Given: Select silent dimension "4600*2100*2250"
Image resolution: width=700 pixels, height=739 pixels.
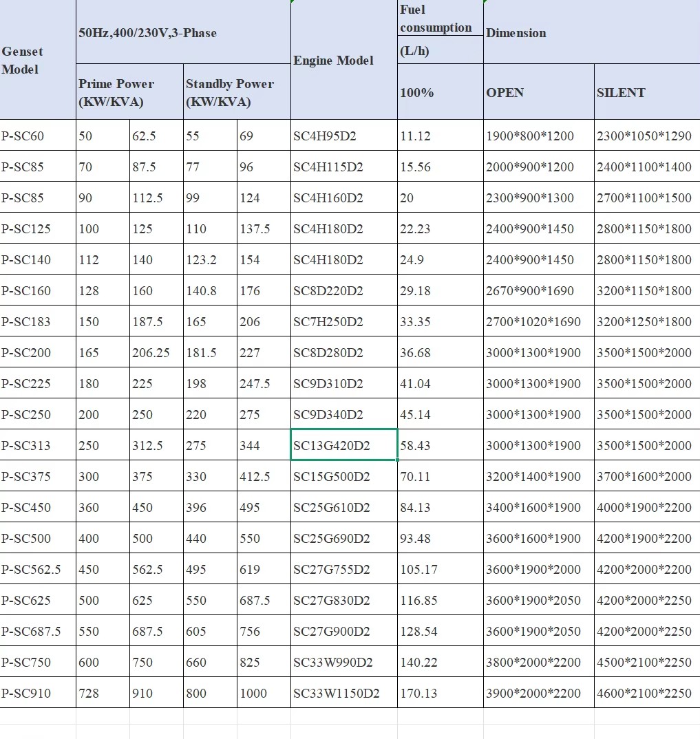Looking at the screenshot, I should [x=648, y=693].
